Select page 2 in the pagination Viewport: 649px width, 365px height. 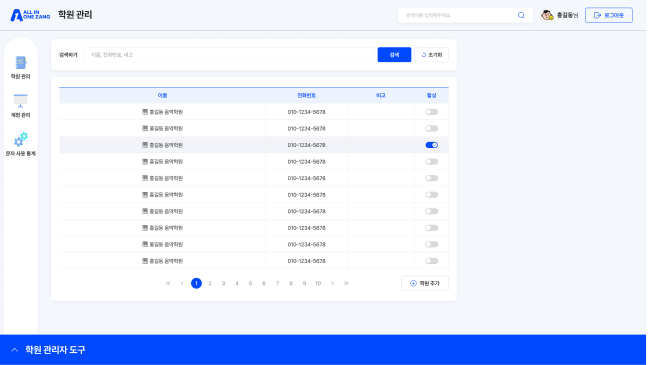coord(210,283)
